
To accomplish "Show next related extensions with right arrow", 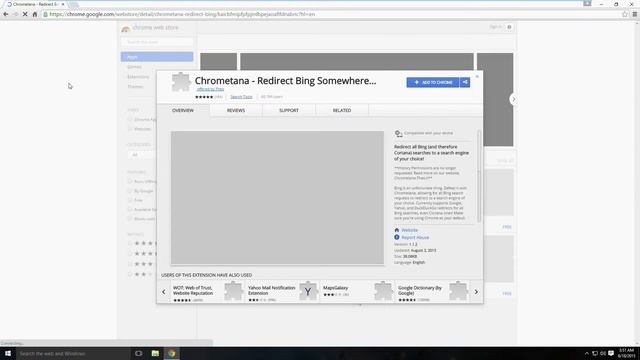I will [x=476, y=292].
